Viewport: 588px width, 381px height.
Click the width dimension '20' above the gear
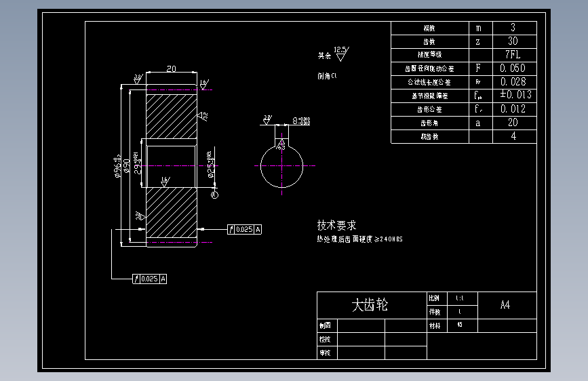click(x=171, y=68)
